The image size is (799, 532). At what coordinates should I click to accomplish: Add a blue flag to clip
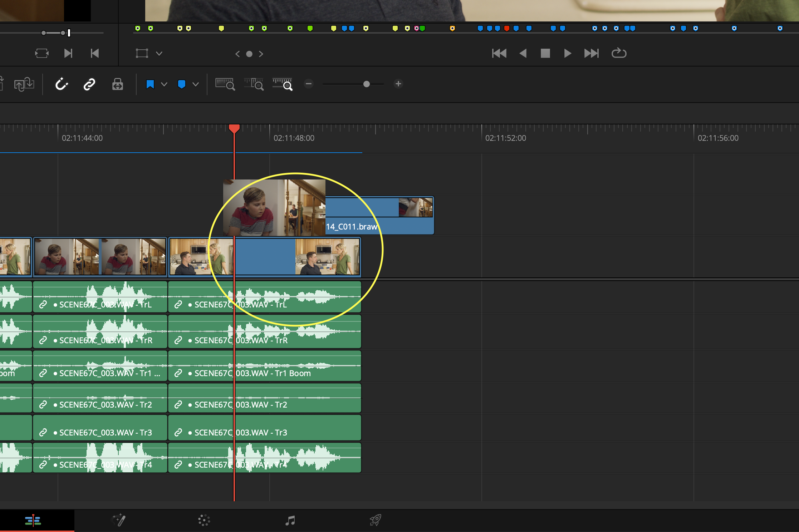[150, 84]
